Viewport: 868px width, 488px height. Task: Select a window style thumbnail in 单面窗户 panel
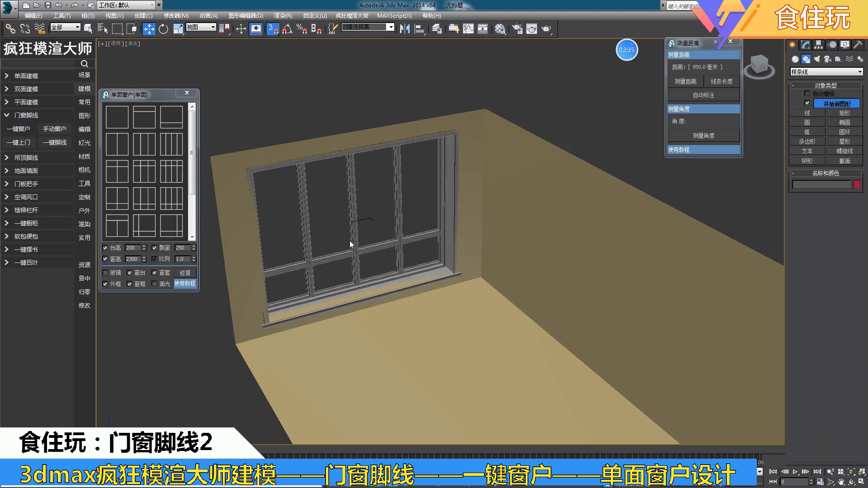tap(117, 117)
